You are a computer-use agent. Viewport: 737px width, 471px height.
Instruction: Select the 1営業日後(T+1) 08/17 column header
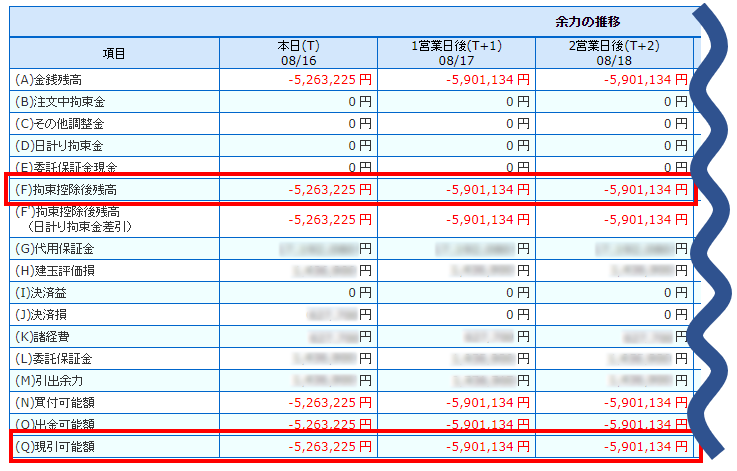(456, 53)
